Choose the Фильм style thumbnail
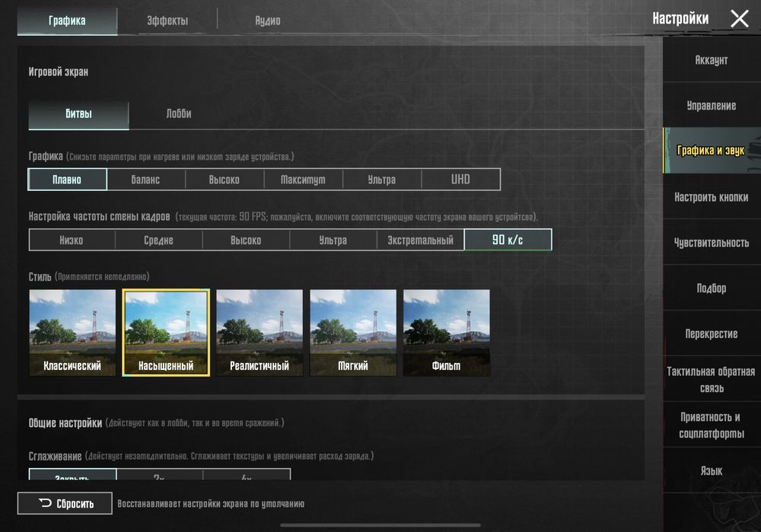 tap(447, 333)
